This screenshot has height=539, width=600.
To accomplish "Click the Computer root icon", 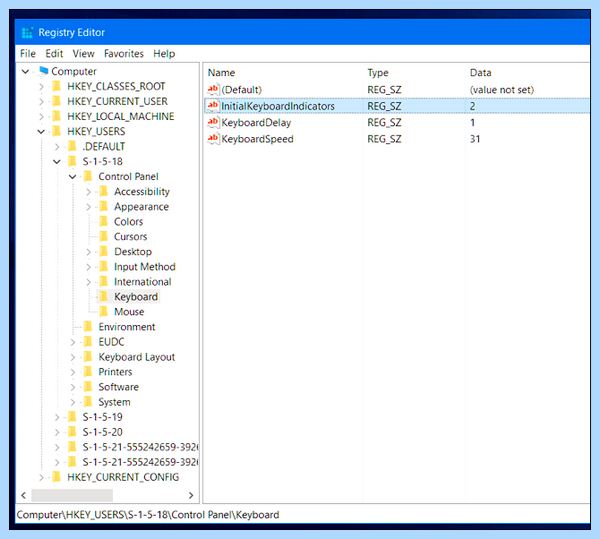I will click(43, 71).
